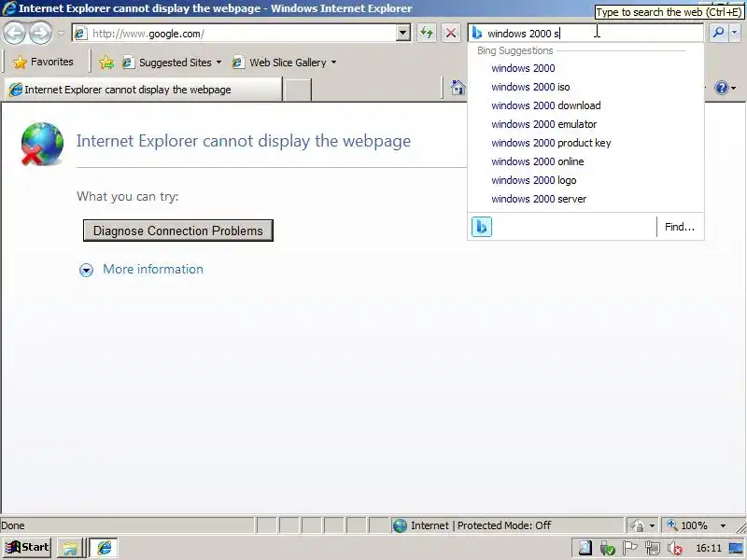This screenshot has height=560, width=747.
Task: Click Diagnose Connection Problems button
Action: tap(178, 231)
